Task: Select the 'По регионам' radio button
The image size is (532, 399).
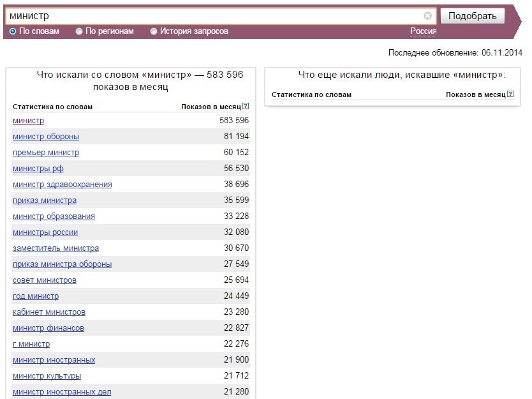Action: tap(79, 31)
